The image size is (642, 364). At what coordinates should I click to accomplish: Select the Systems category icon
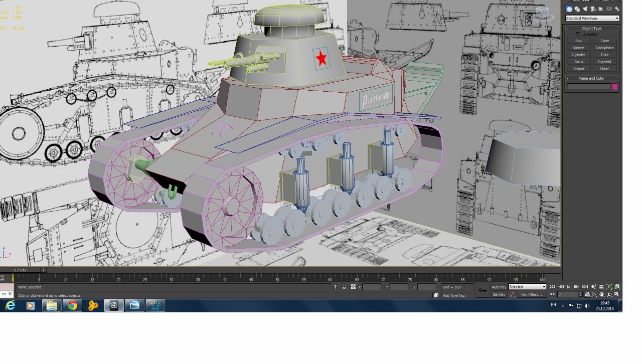click(x=617, y=9)
